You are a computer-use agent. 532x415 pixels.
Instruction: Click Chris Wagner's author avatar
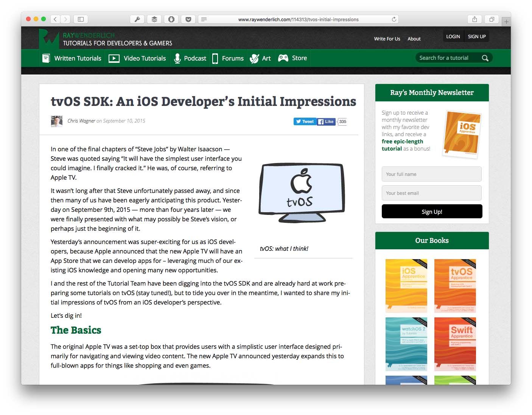57,121
